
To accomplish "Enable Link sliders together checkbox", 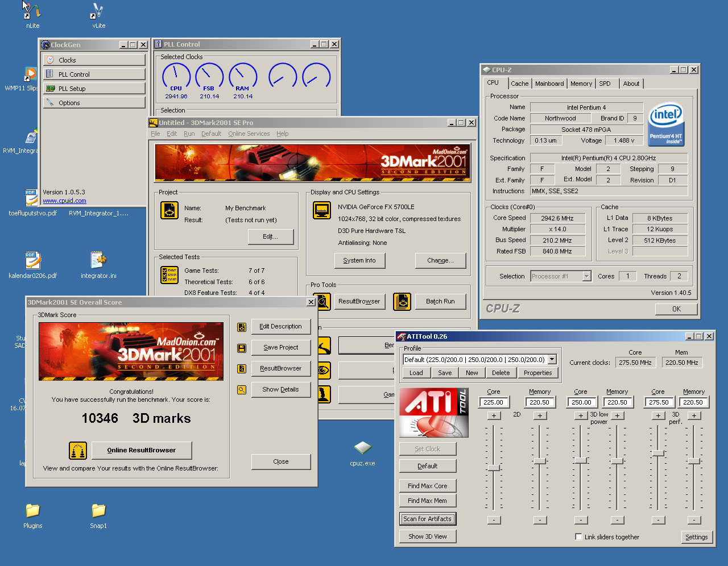I will [x=578, y=536].
